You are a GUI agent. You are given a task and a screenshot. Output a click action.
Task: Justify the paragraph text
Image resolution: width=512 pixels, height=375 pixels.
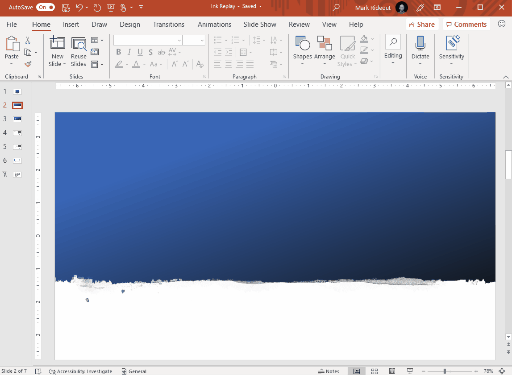(250, 64)
